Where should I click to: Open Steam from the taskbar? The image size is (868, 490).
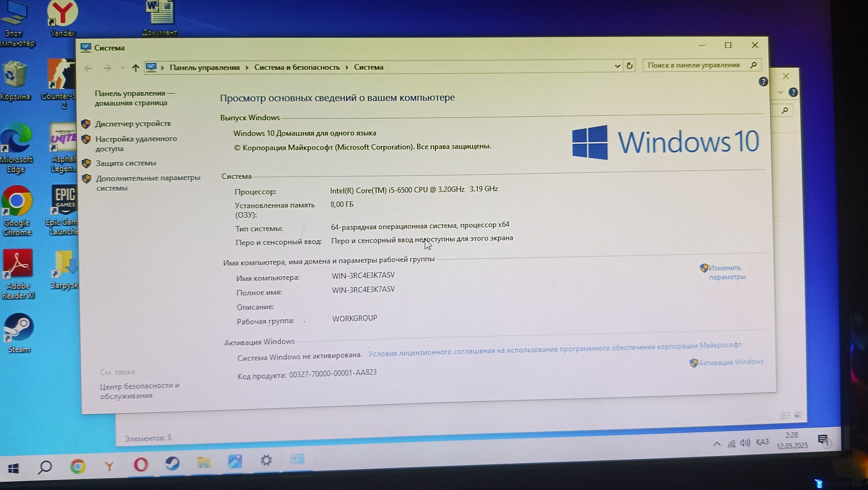pos(172,464)
